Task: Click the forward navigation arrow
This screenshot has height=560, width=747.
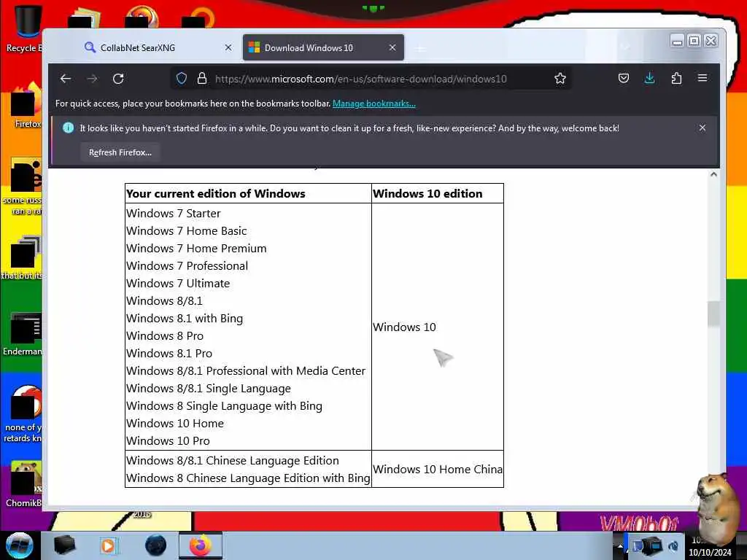Action: [x=93, y=79]
